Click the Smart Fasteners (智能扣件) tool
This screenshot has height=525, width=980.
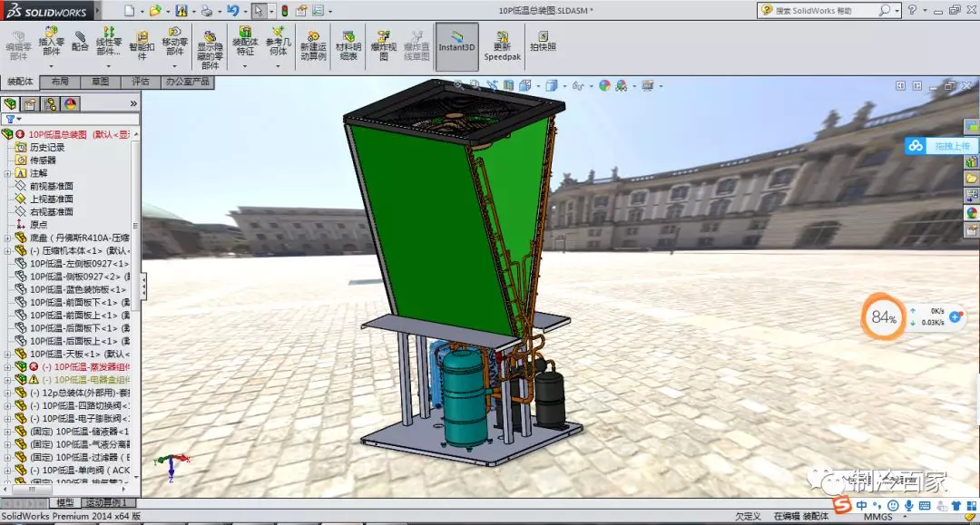point(142,45)
